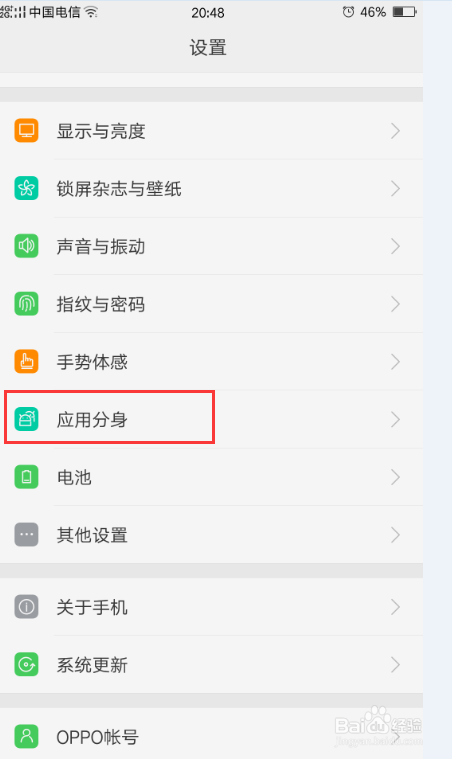The height and width of the screenshot is (759, 452).
Task: Tap the alarm clock status bar icon
Action: (x=348, y=12)
